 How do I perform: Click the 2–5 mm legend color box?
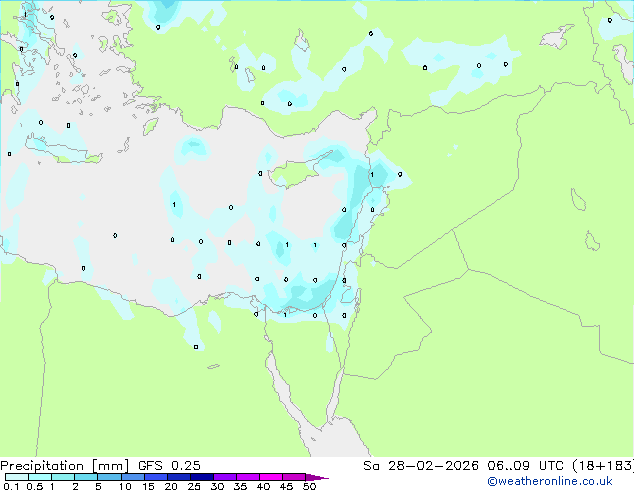coord(86,477)
